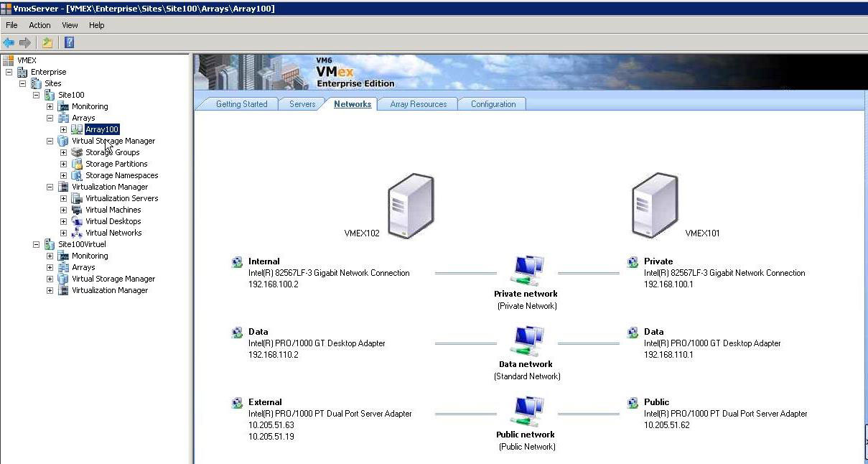Click the Private network computers icon
This screenshot has height=464, width=868.
pos(527,272)
